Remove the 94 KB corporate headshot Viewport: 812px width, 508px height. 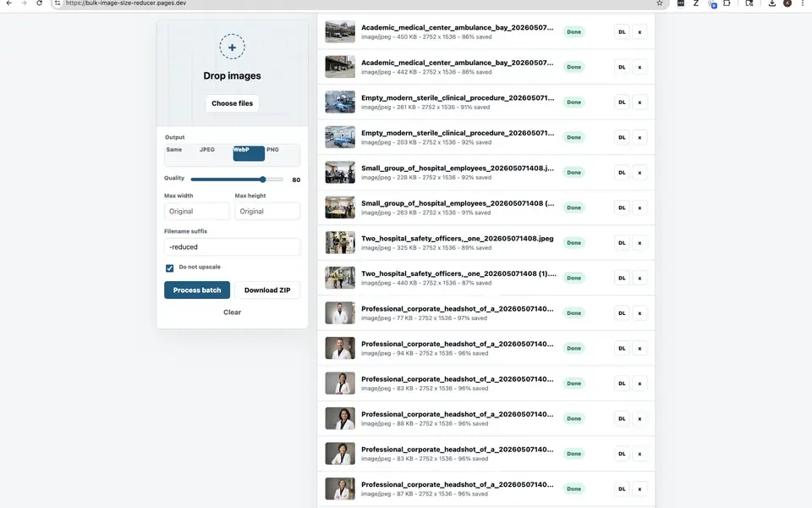[x=639, y=348]
